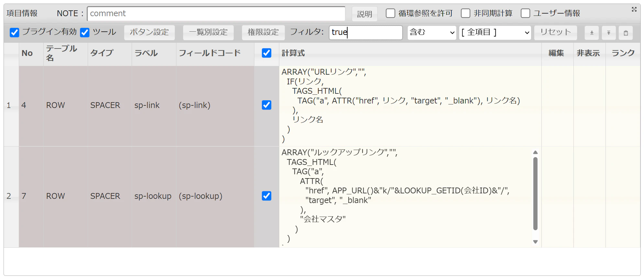Click the sp-link 計算式 formula cell
Image resolution: width=644 pixels, height=280 pixels.
click(410, 106)
